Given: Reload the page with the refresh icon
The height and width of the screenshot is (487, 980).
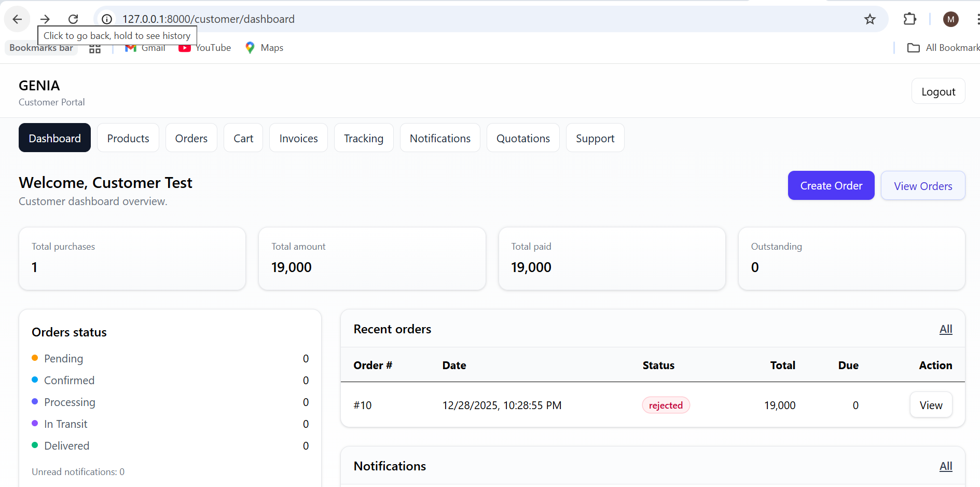Looking at the screenshot, I should (73, 19).
